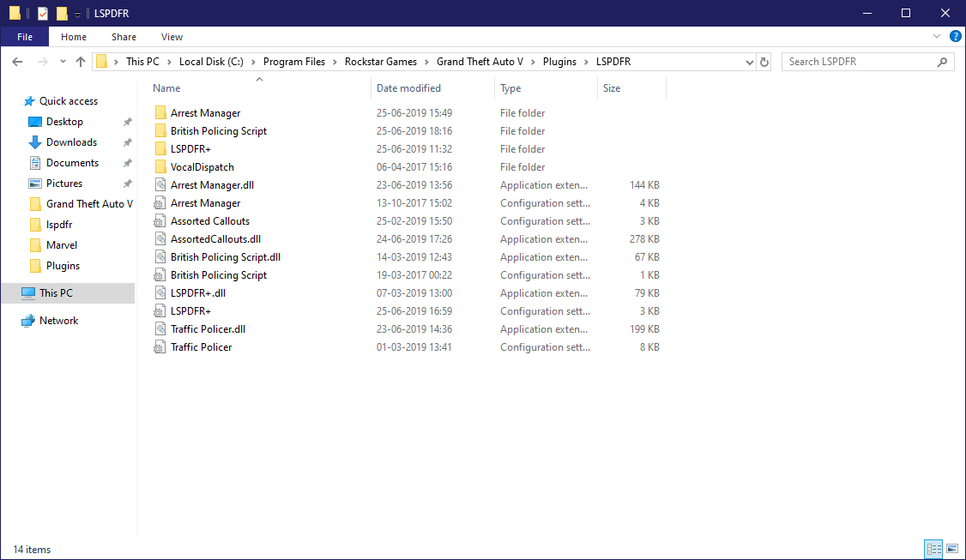The width and height of the screenshot is (966, 560).
Task: Switch to the Home ribbon tab
Action: [73, 37]
